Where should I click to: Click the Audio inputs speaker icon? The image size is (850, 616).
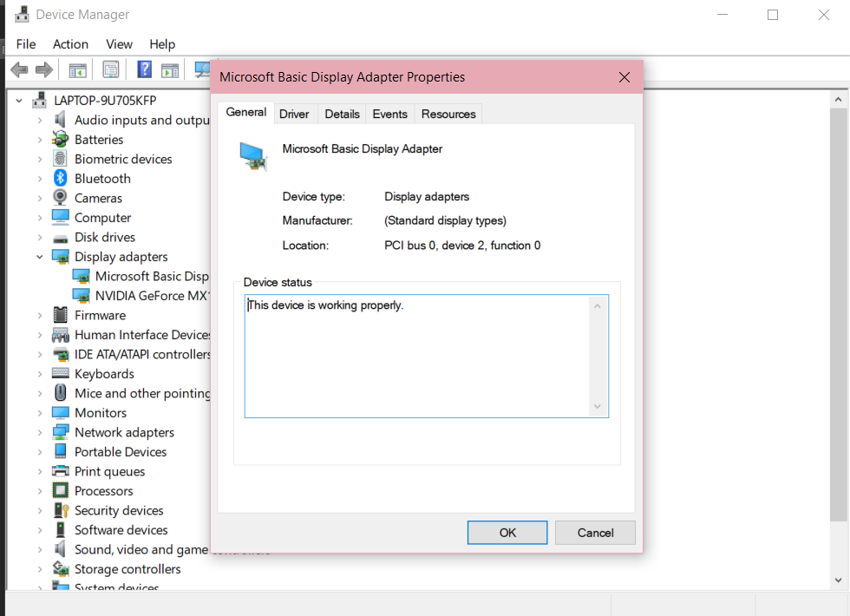pos(60,120)
